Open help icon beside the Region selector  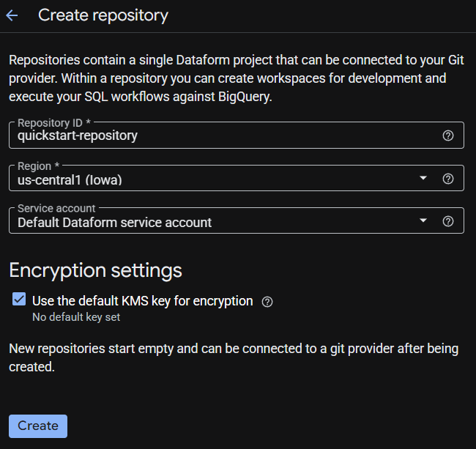click(447, 179)
